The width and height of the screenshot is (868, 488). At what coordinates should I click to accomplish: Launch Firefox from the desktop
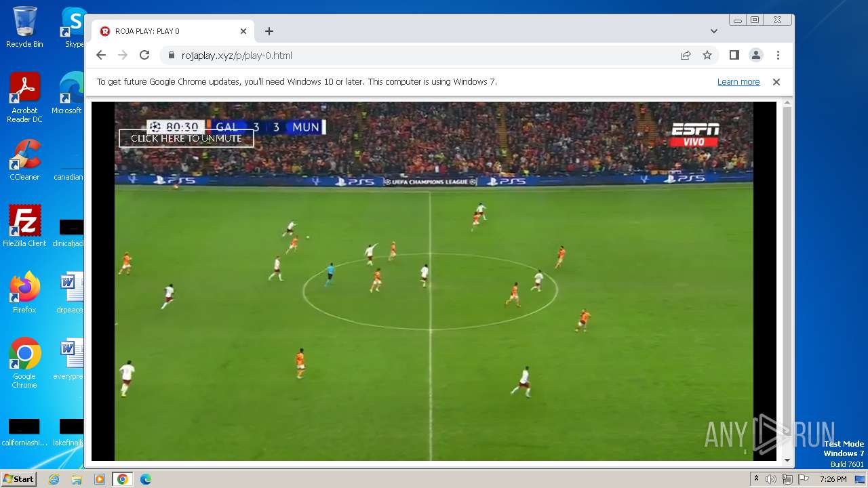point(24,293)
